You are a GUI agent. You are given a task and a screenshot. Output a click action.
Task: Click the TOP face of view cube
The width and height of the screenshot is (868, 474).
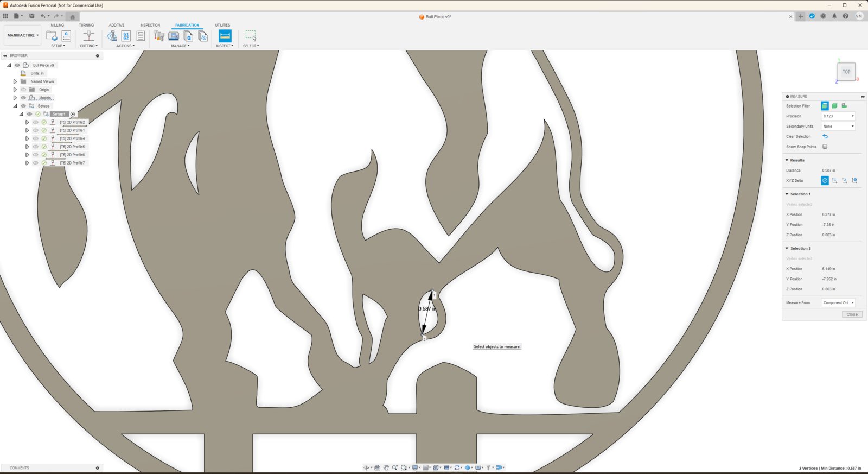click(x=846, y=72)
